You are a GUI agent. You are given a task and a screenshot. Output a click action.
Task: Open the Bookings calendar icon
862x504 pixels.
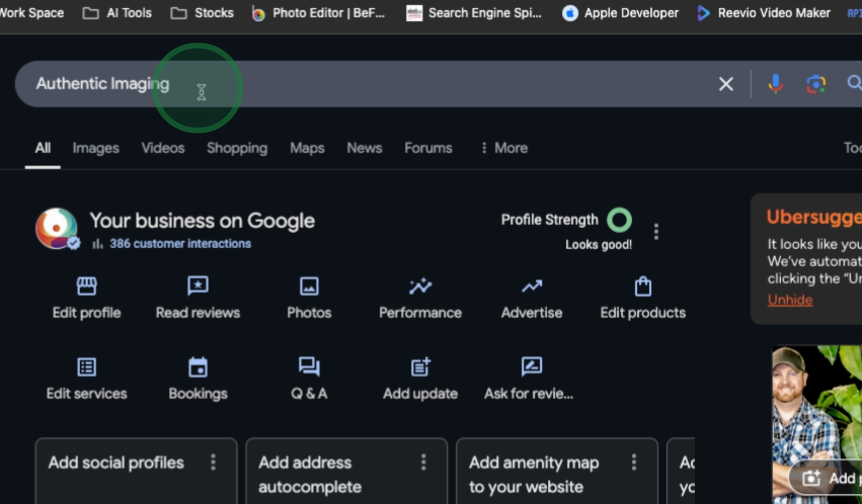tap(198, 367)
